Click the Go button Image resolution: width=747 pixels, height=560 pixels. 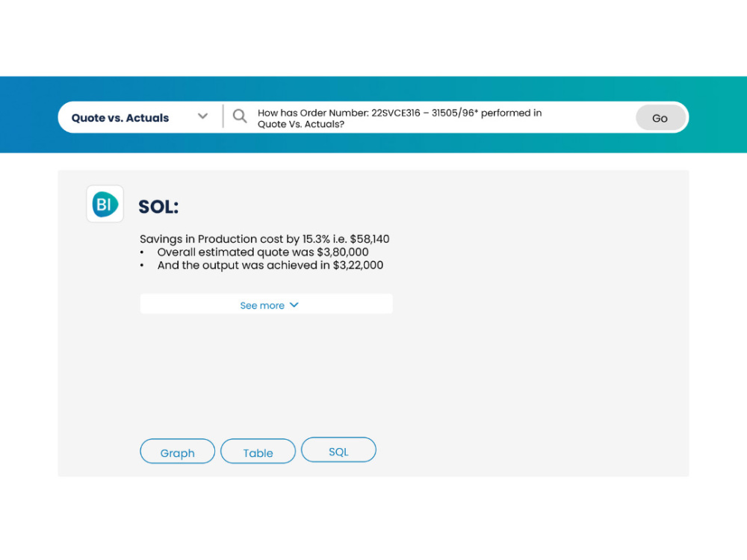(660, 118)
